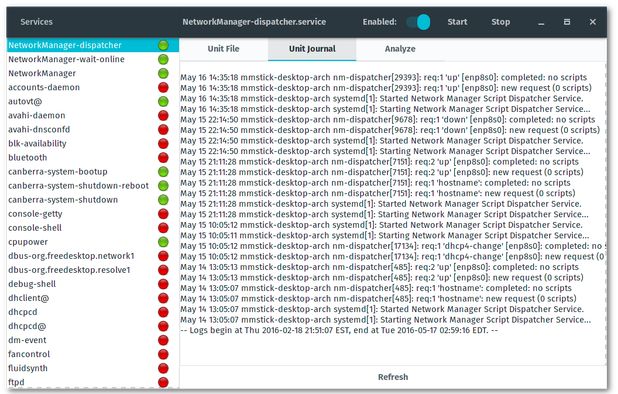Select dhclient@ service
Screen dimensions: 618x394
click(x=93, y=298)
